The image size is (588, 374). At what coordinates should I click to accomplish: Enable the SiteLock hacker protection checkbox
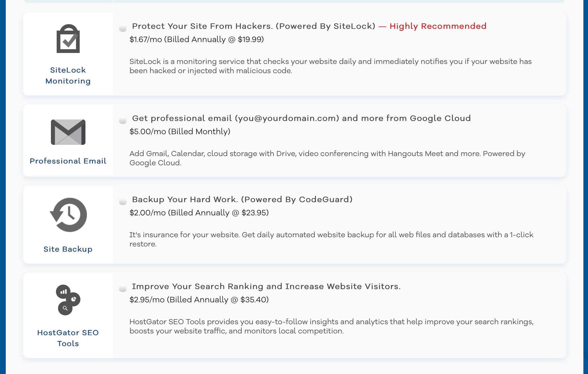(x=123, y=28)
